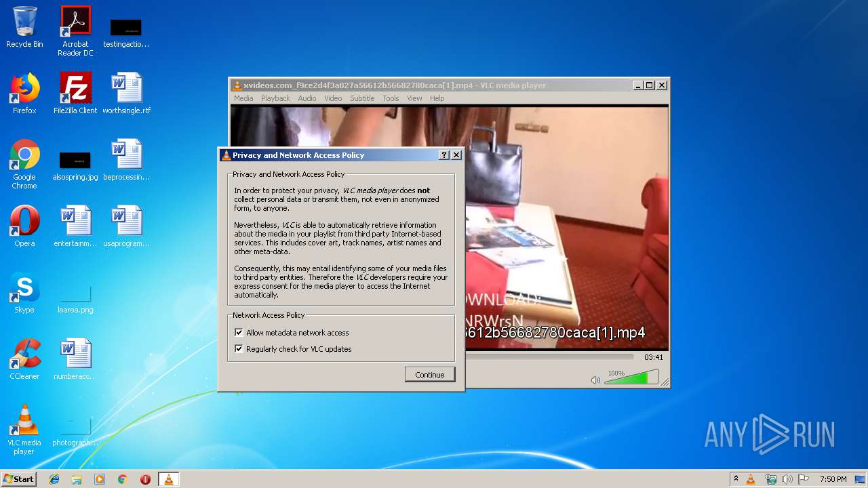Click Chrome icon in the taskbar
This screenshot has height=488, width=868.
click(122, 479)
